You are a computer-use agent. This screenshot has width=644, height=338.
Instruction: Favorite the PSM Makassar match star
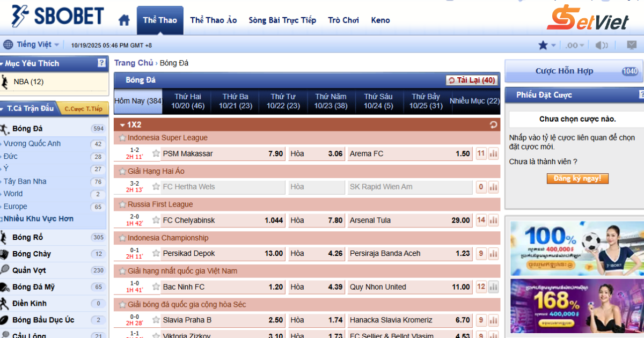[x=156, y=153]
